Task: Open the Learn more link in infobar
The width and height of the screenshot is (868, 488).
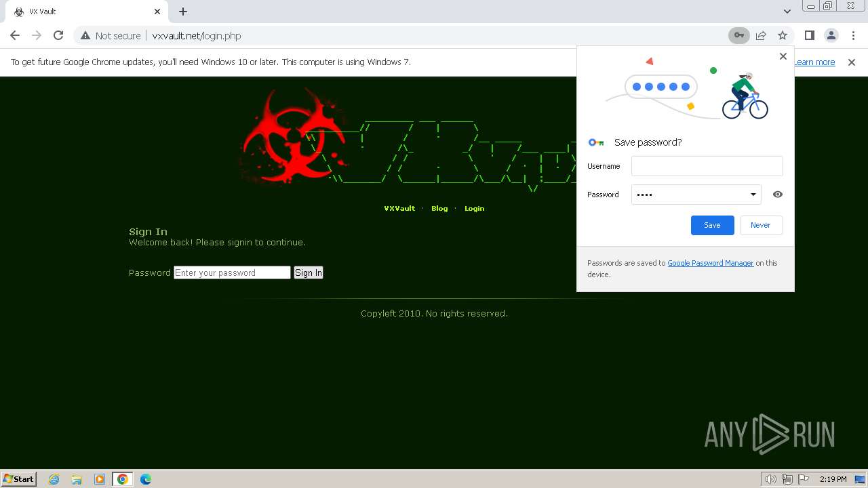Action: [814, 62]
